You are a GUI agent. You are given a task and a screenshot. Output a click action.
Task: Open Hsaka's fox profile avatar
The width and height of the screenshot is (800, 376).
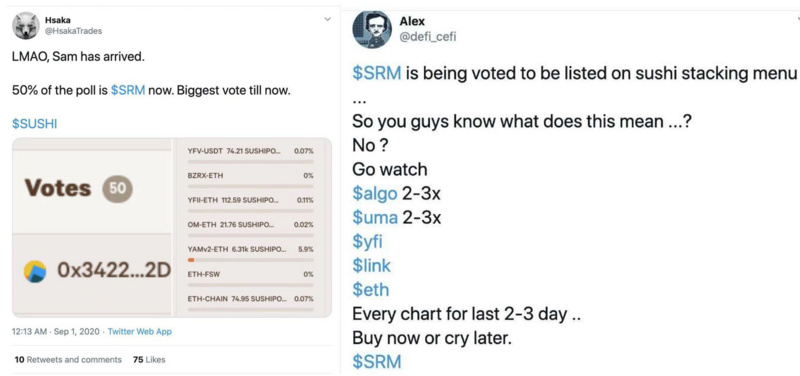(x=26, y=26)
